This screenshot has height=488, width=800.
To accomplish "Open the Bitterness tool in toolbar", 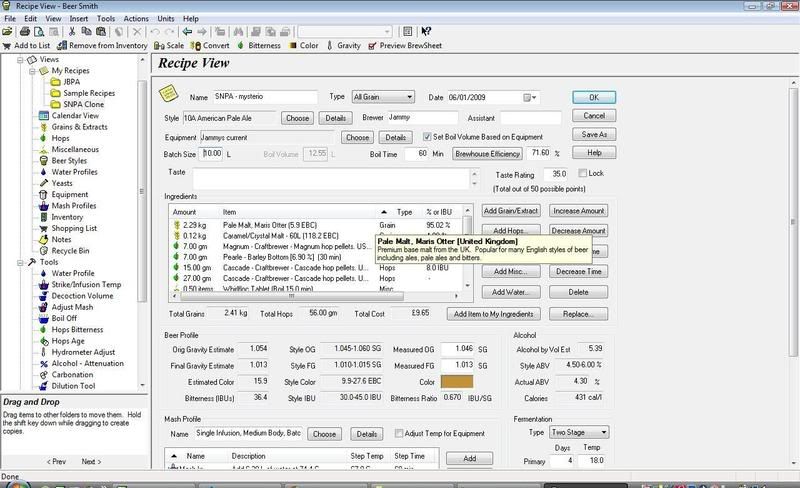I will (259, 45).
